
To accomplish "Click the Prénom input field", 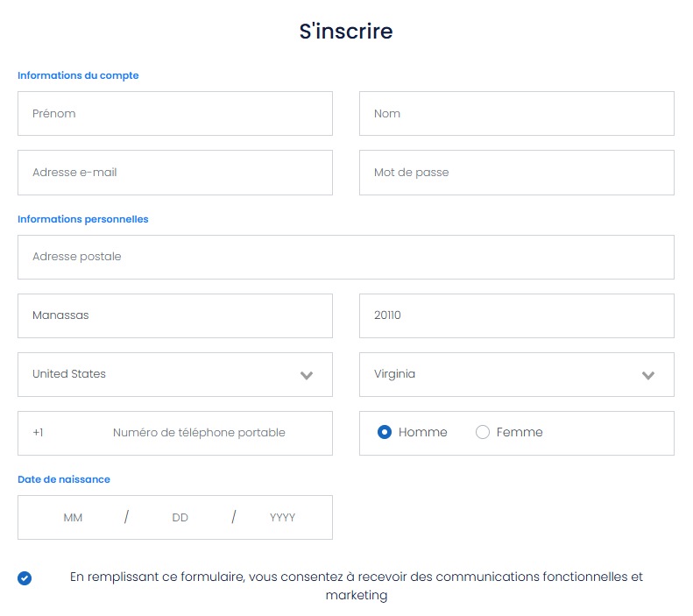I will tap(175, 114).
